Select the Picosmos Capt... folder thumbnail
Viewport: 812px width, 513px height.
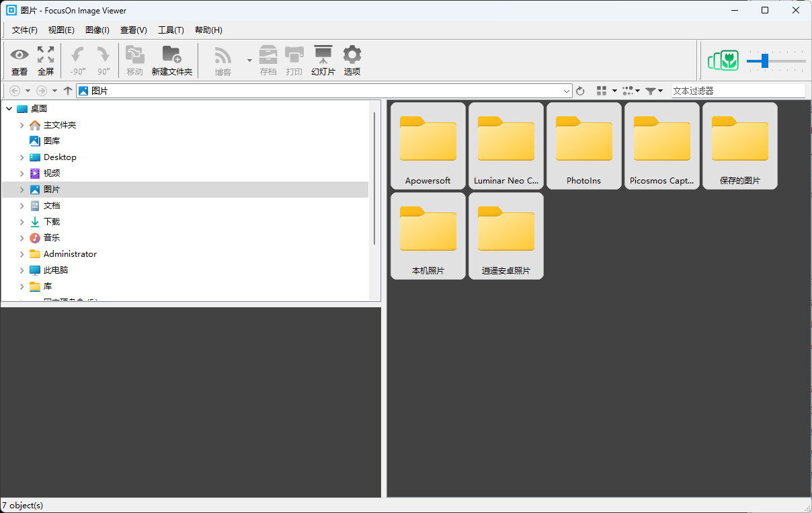pos(662,146)
